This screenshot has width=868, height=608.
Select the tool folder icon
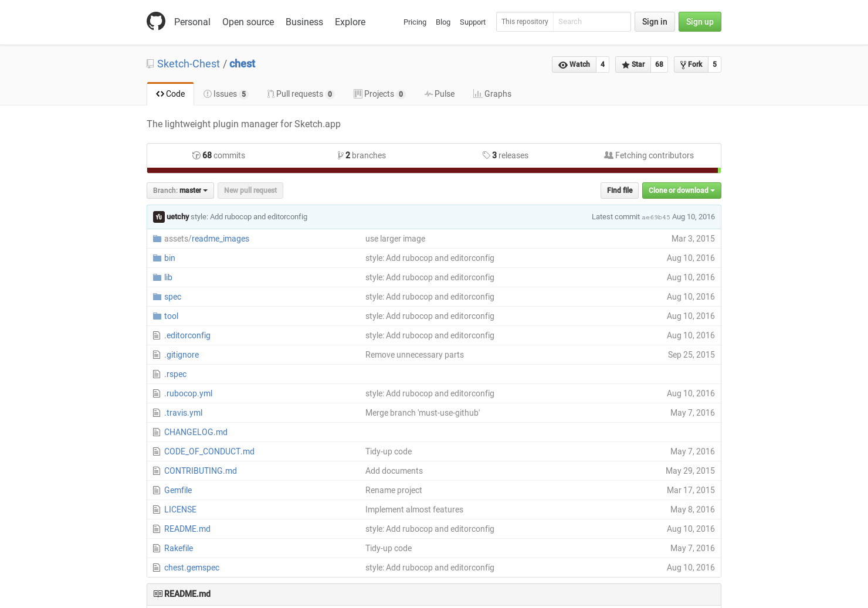click(157, 316)
